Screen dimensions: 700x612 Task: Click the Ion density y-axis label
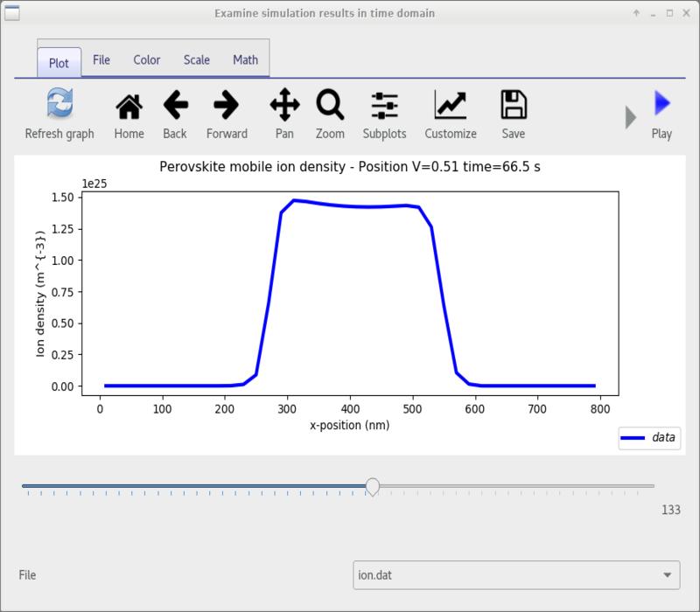coord(40,294)
